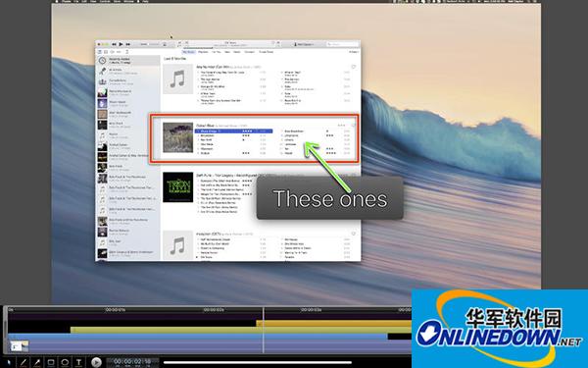The image size is (588, 368).
Task: Switch to the Playlists tab
Action: (x=203, y=52)
